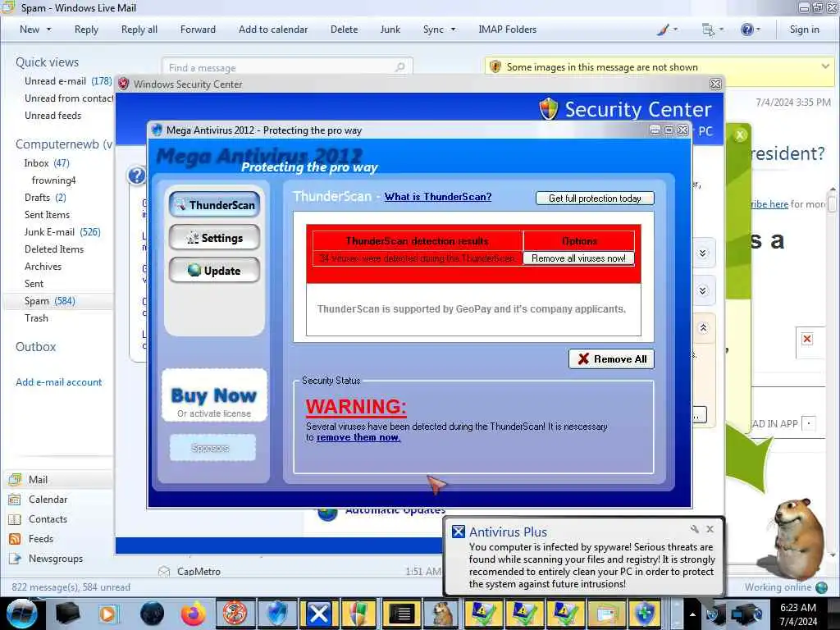Screen dimensions: 840x630
Task: Click the Sponsors button
Action: coord(212,448)
